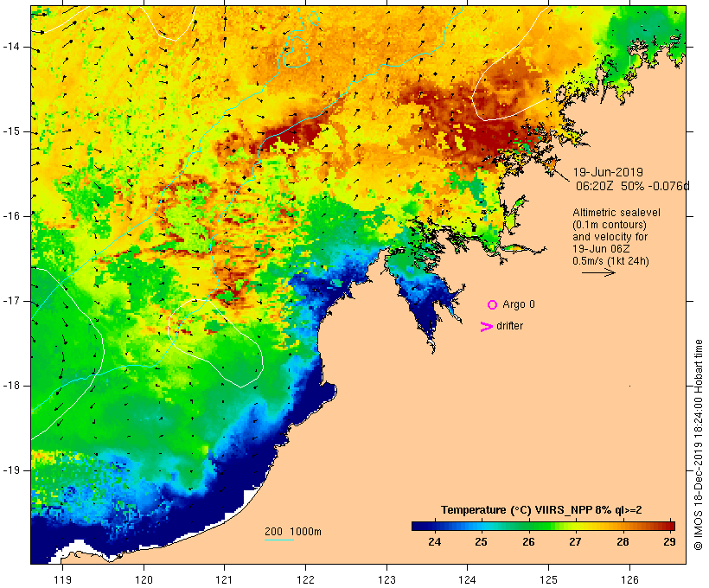
Task: Click the Temperature VIIRS_NPP title text
Action: click(x=541, y=510)
